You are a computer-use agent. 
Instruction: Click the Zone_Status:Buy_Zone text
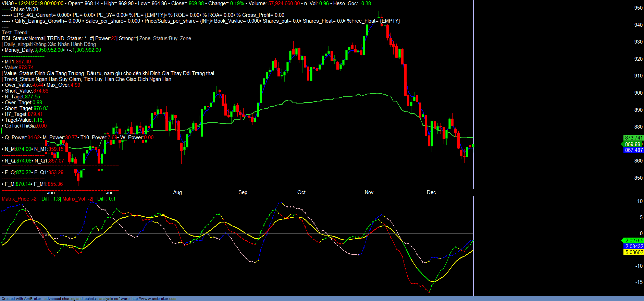click(x=165, y=38)
